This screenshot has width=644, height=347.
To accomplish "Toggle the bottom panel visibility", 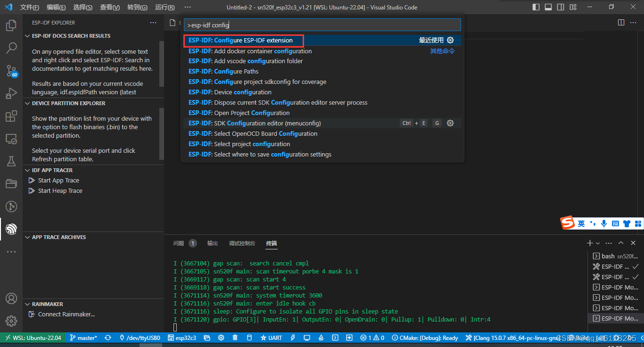I will (548, 7).
